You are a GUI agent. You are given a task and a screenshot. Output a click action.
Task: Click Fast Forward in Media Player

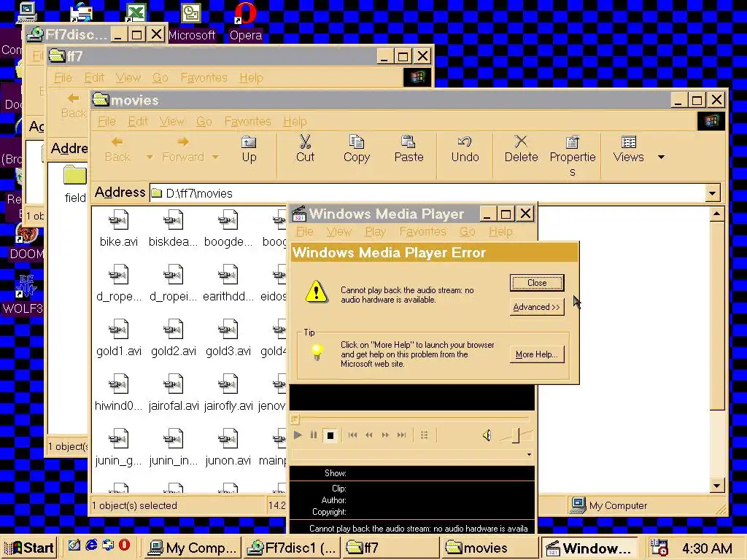tap(385, 435)
